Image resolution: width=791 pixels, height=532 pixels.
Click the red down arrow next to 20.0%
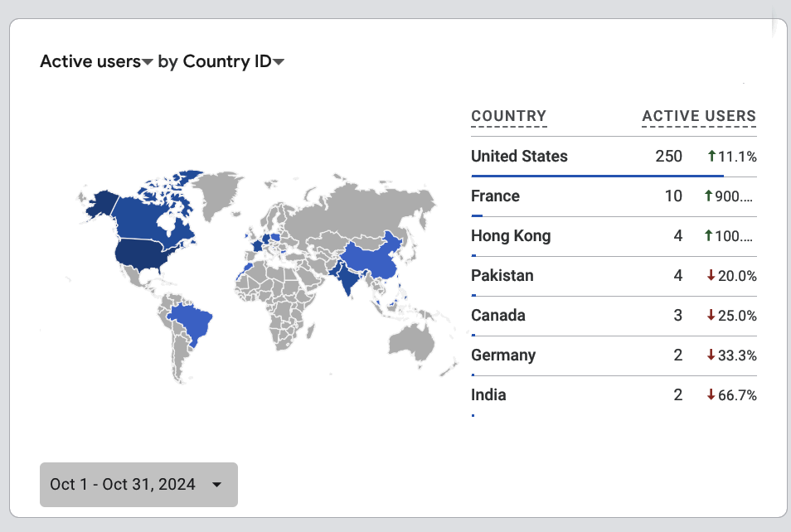[711, 276]
